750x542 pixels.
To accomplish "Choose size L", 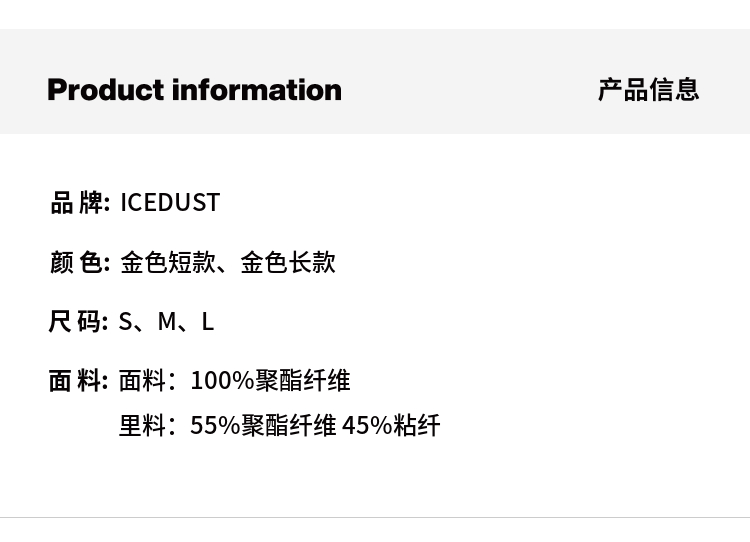I will tap(207, 321).
